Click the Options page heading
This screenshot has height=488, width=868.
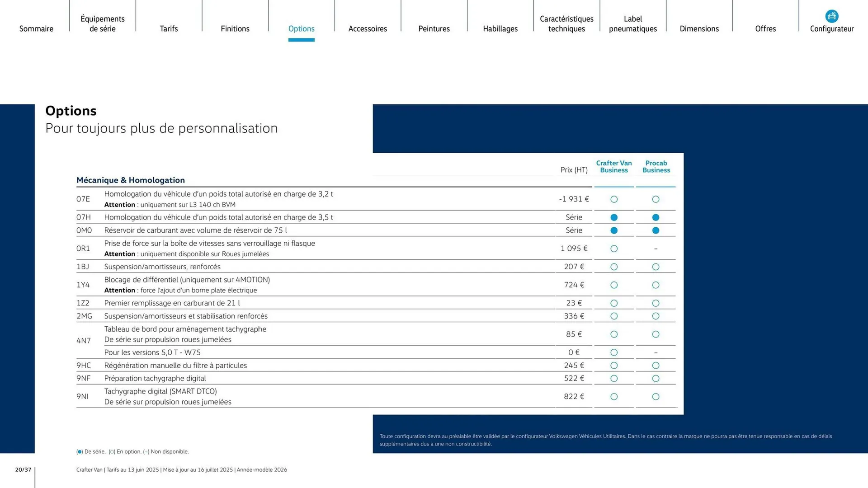click(71, 111)
